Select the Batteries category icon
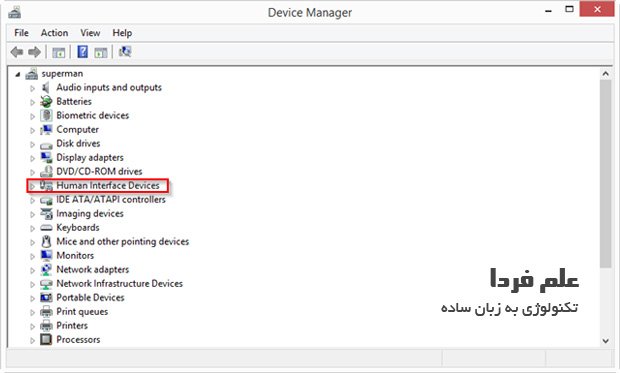The image size is (620, 373). pos(46,102)
